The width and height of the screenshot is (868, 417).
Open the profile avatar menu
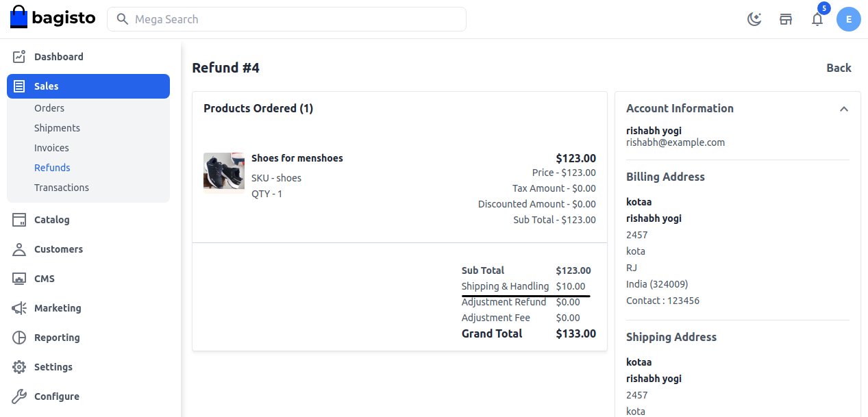(848, 19)
